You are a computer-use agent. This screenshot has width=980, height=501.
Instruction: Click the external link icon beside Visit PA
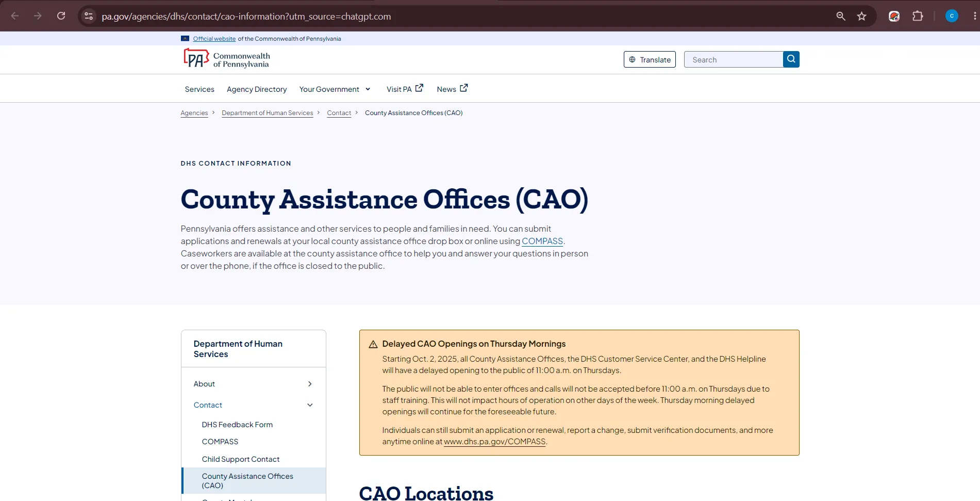pyautogui.click(x=419, y=88)
